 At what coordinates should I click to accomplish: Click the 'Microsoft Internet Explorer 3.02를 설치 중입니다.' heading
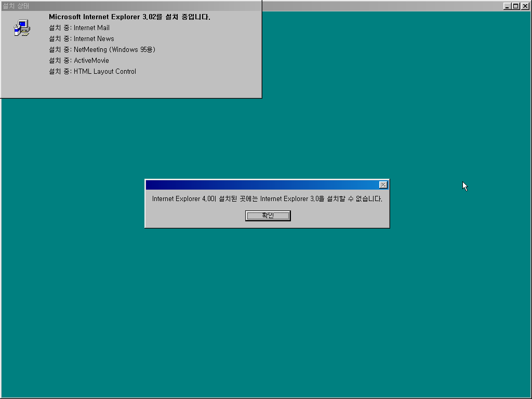pyautogui.click(x=129, y=17)
